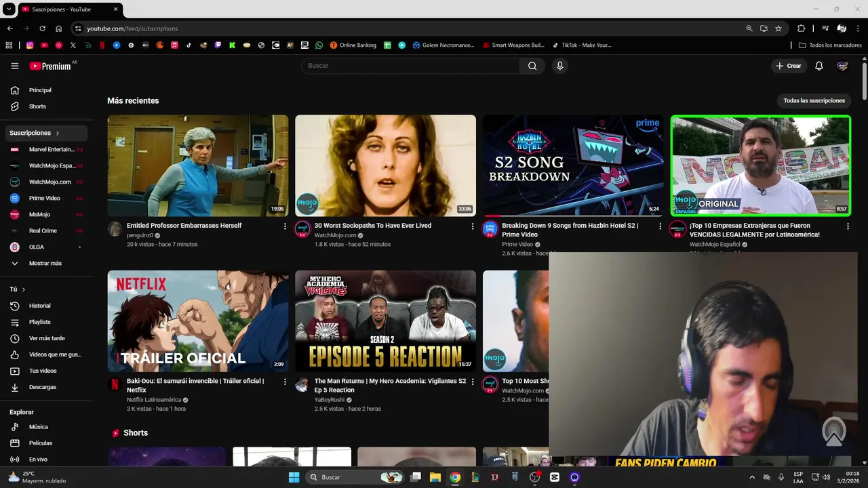The image size is (868, 488).
Task: Open Música under Explorar
Action: point(46,427)
